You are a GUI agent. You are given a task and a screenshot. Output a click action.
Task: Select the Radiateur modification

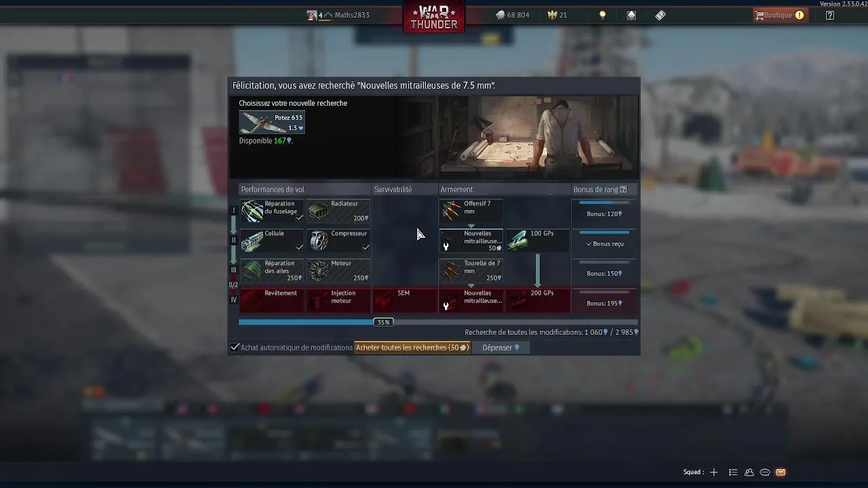click(338, 211)
